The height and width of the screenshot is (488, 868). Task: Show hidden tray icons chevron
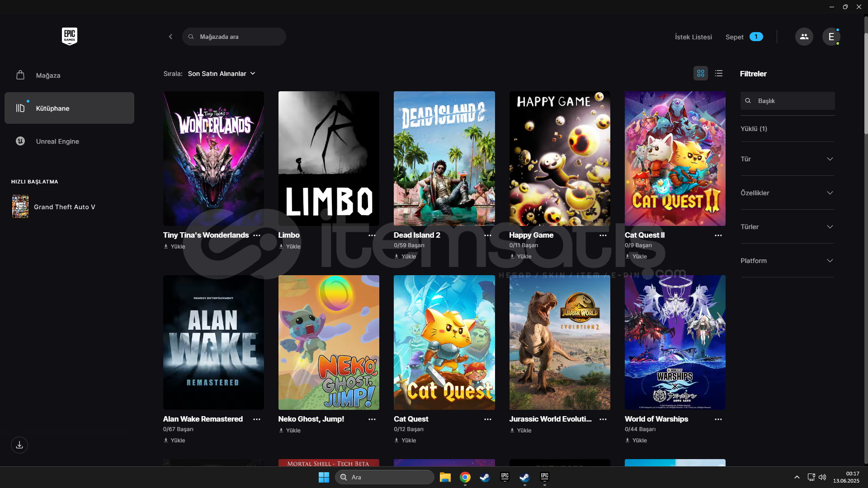tap(797, 477)
